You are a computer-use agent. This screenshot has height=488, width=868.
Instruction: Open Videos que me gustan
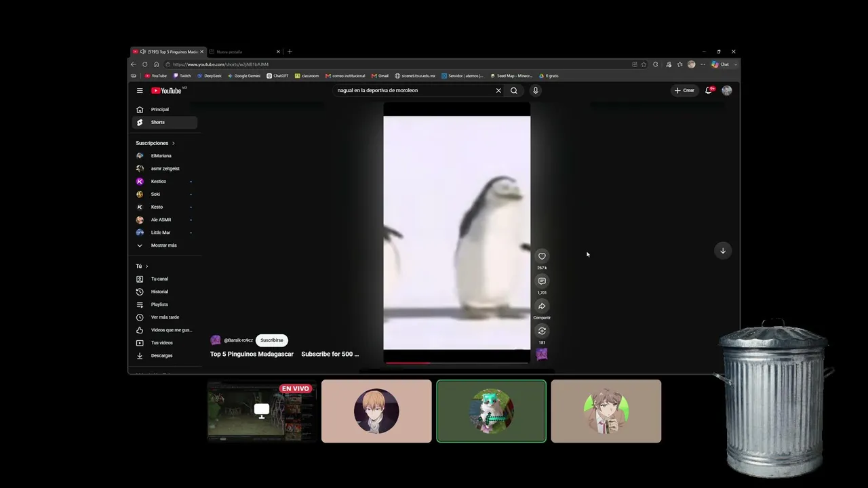[x=165, y=330]
